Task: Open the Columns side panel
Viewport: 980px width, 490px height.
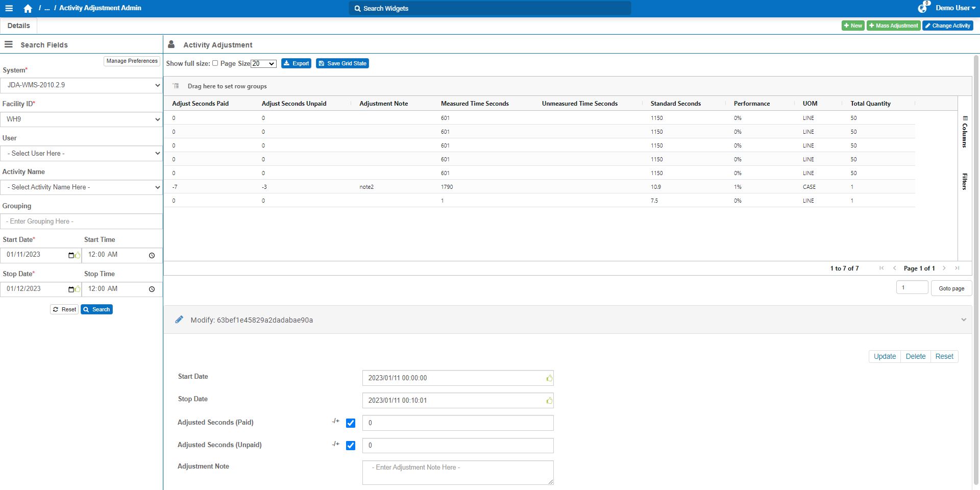Action: (964, 132)
